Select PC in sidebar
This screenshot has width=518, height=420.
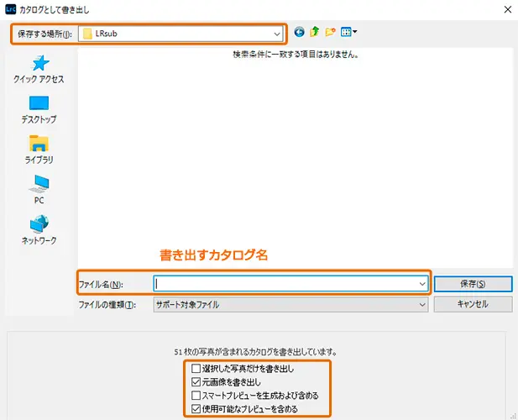pyautogui.click(x=39, y=190)
